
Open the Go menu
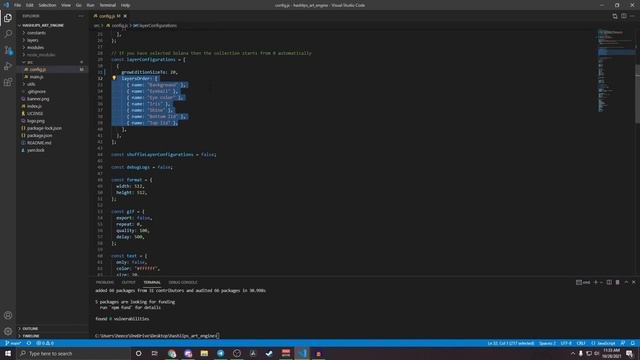click(x=78, y=5)
